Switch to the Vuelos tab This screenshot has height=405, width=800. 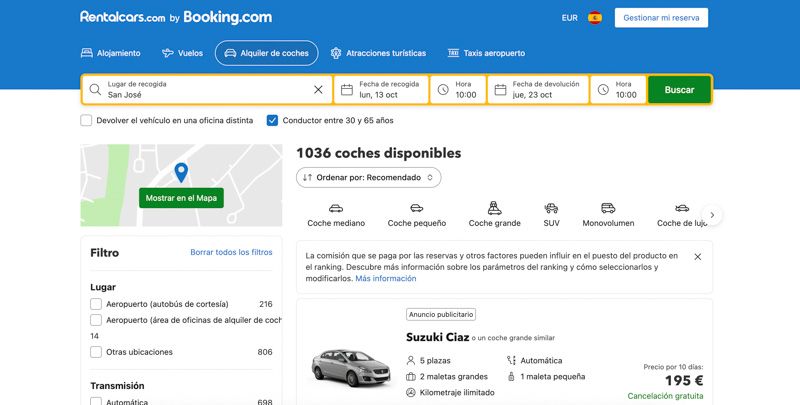pos(182,53)
